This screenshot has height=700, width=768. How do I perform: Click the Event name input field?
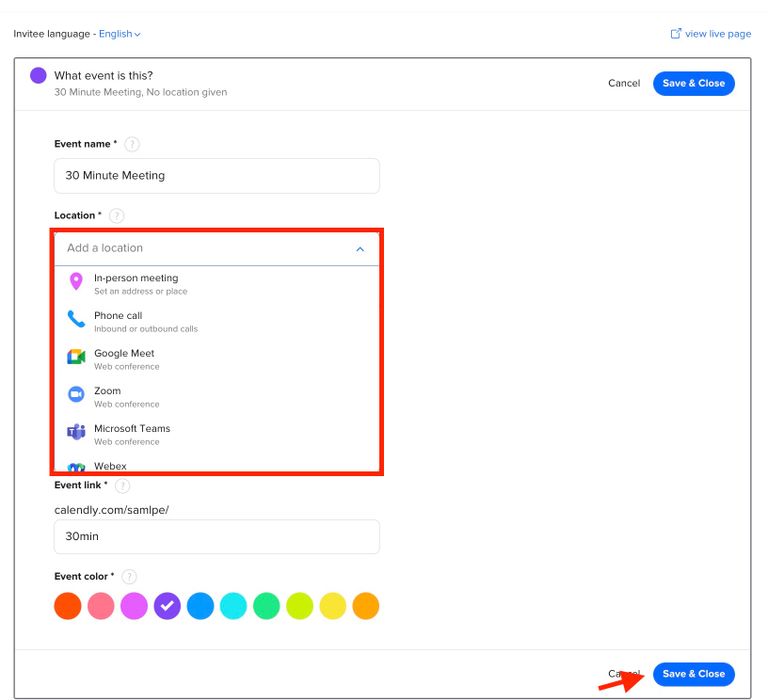coord(216,176)
